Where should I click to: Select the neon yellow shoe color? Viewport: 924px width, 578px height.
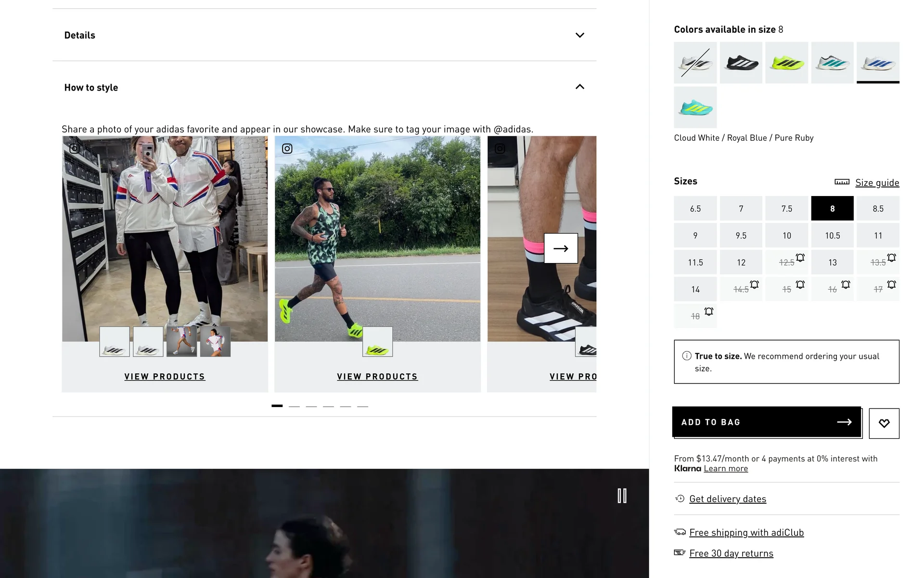pos(786,63)
